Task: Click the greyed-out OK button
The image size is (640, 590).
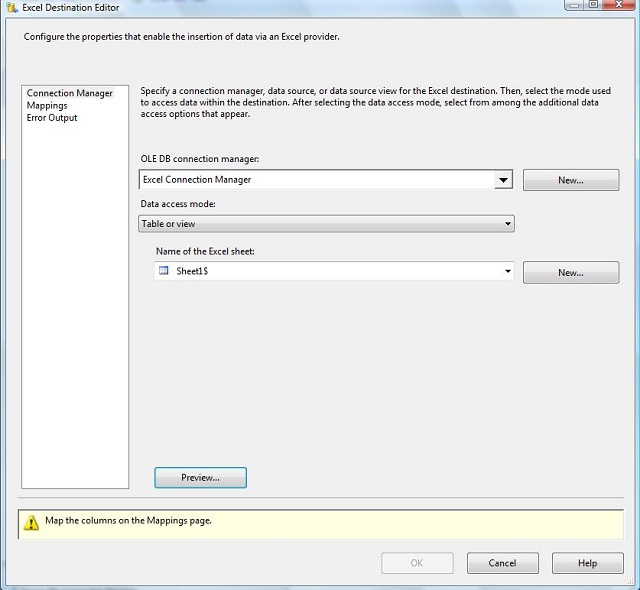Action: click(x=417, y=563)
